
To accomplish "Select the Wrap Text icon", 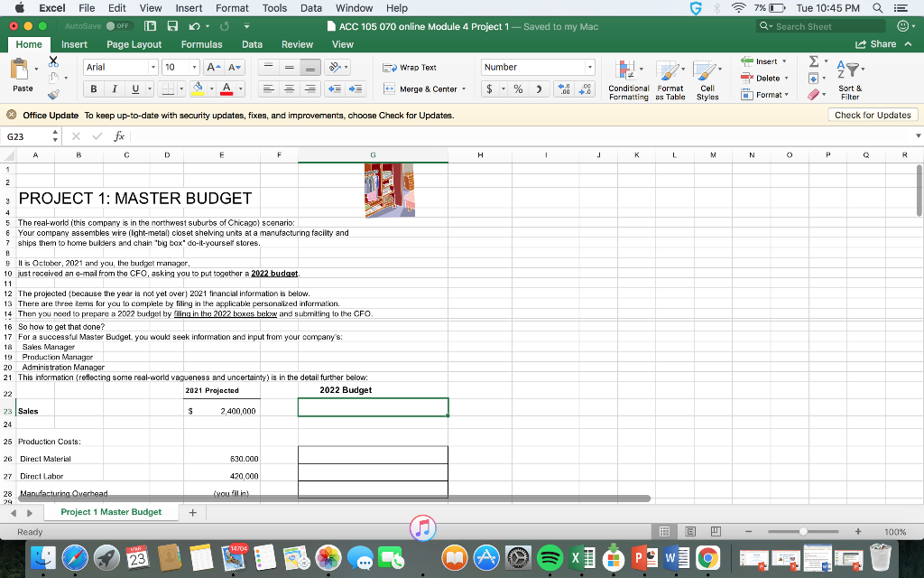I will (387, 67).
